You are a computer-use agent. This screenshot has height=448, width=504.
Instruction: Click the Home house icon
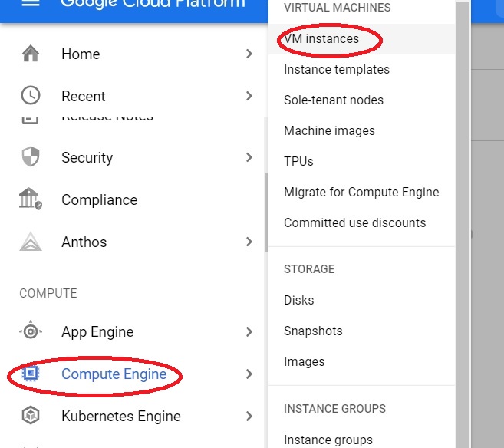point(31,54)
